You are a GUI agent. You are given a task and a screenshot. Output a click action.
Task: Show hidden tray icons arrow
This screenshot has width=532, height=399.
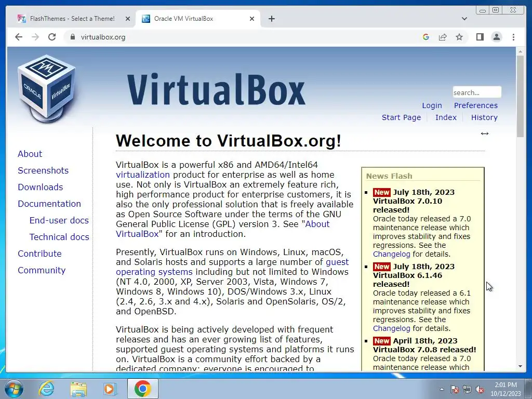(442, 389)
